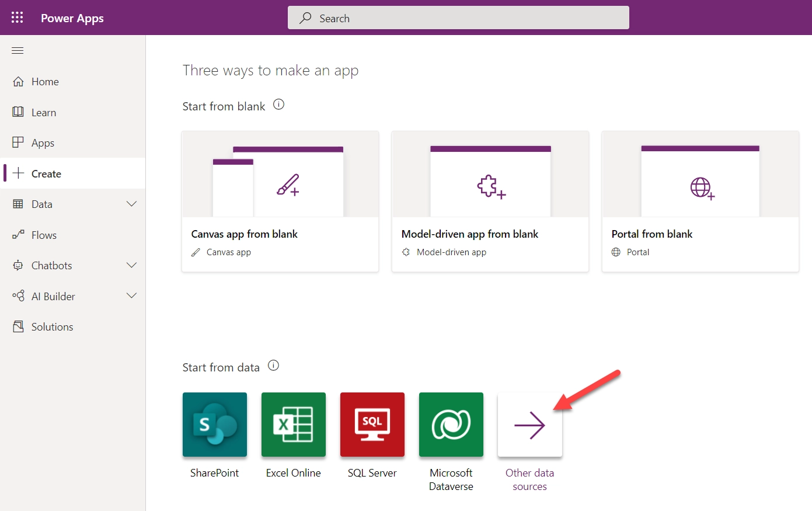This screenshot has width=812, height=511.
Task: Click the Apps grid icon
Action: 18,142
